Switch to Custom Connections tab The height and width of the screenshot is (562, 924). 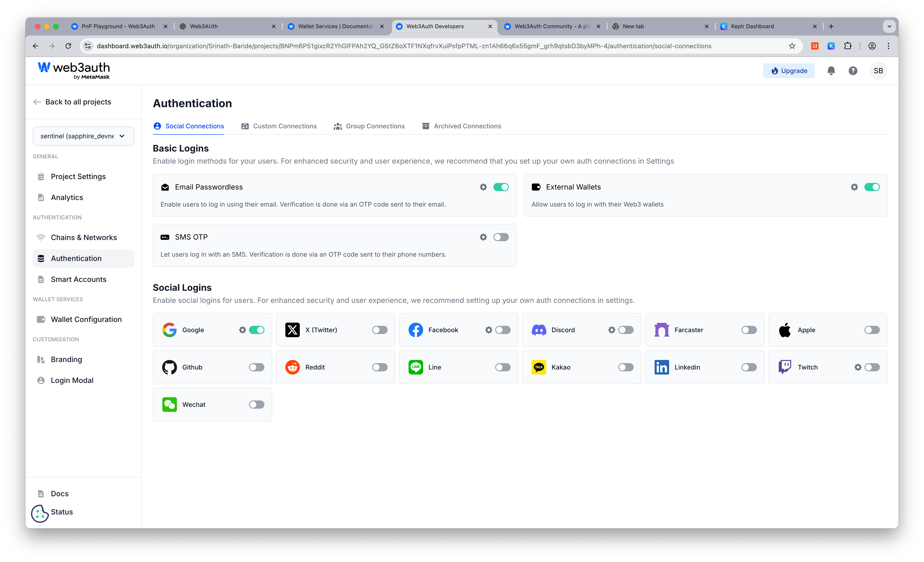279,126
